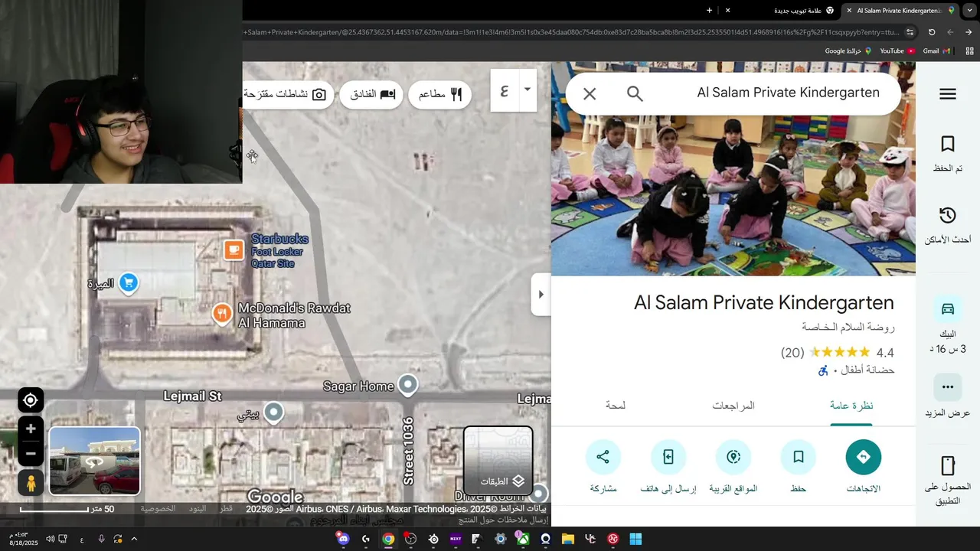The height and width of the screenshot is (551, 980).
Task: Zoom in with the plus button
Action: (31, 429)
